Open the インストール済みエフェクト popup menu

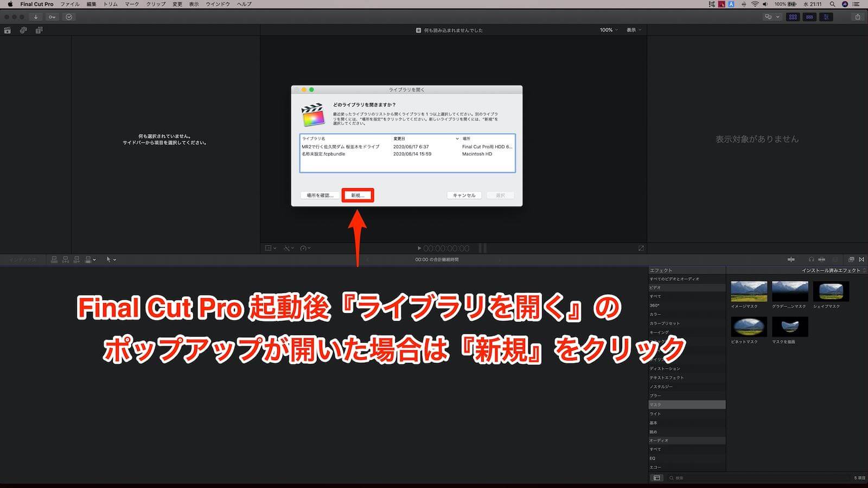coord(833,270)
